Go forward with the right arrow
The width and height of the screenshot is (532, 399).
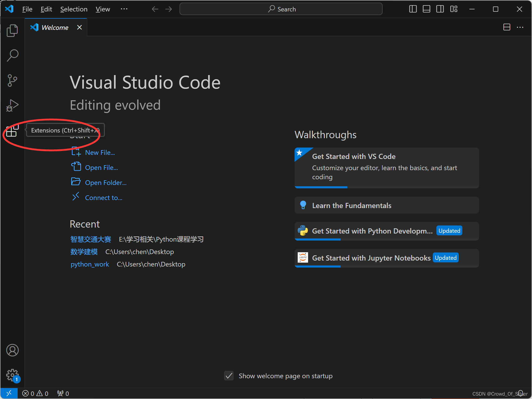click(169, 9)
